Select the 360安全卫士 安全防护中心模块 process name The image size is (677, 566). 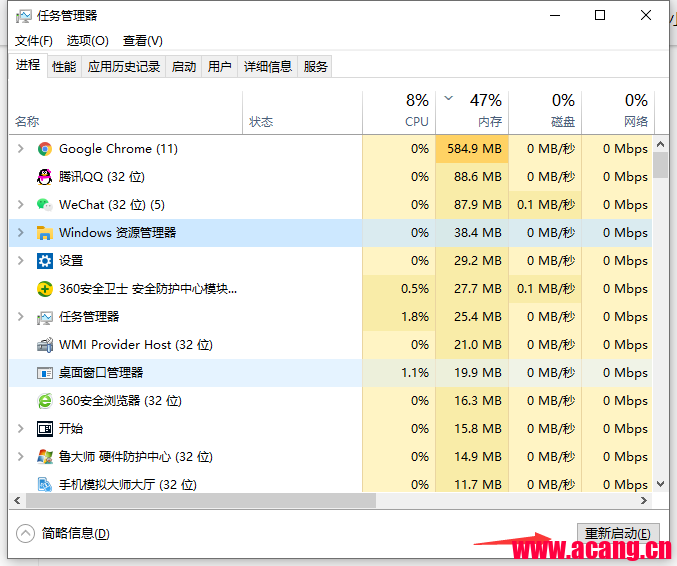click(x=148, y=289)
